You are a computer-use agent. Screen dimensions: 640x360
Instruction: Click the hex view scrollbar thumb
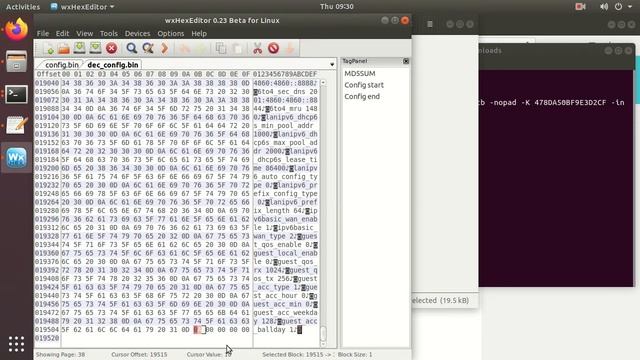tap(323, 333)
